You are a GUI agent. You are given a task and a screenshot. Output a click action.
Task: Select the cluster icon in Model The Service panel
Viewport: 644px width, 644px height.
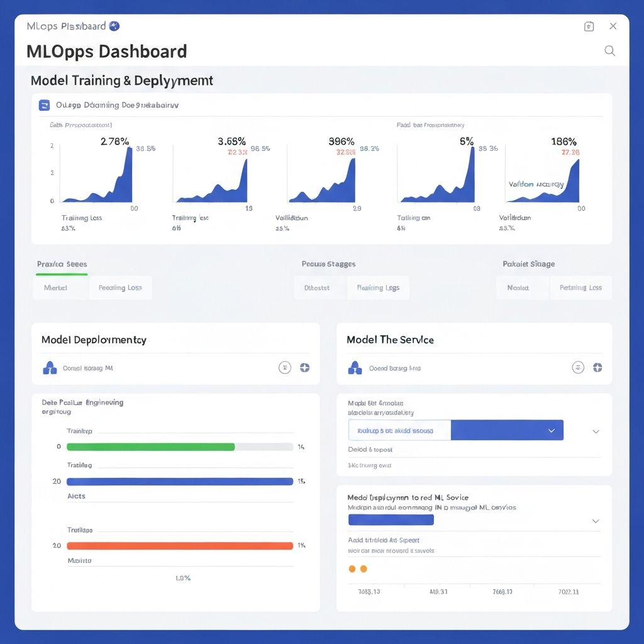click(x=355, y=367)
